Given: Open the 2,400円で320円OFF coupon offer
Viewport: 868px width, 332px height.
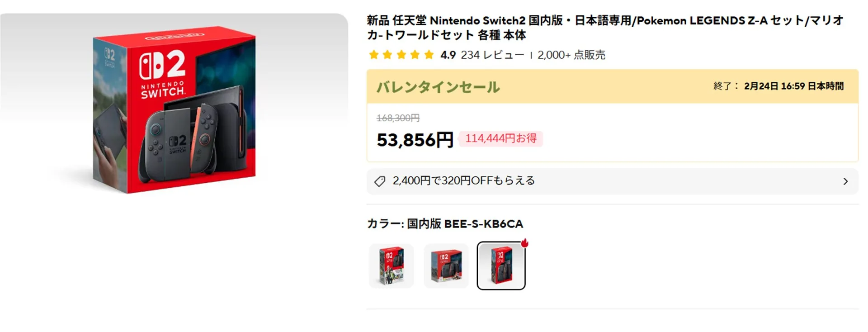Looking at the screenshot, I should [x=463, y=181].
